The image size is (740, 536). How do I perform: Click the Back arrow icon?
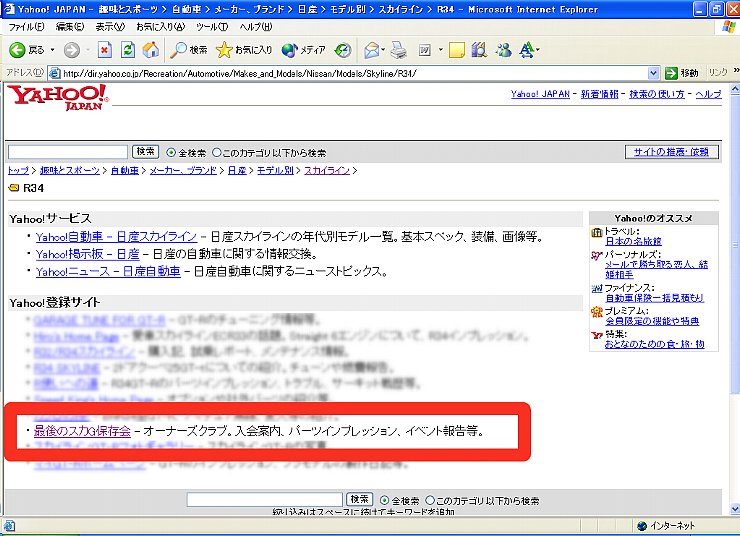(17, 50)
